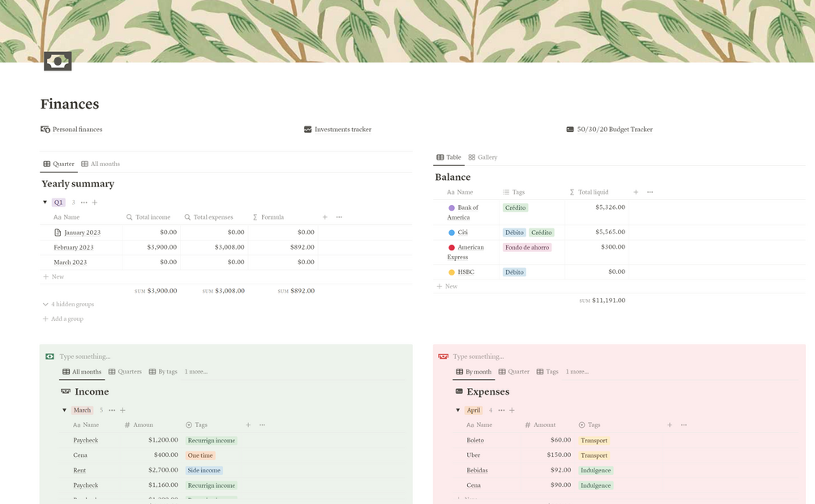815x504 pixels.
Task: Click Bank of America purple dot icon
Action: pyautogui.click(x=452, y=207)
